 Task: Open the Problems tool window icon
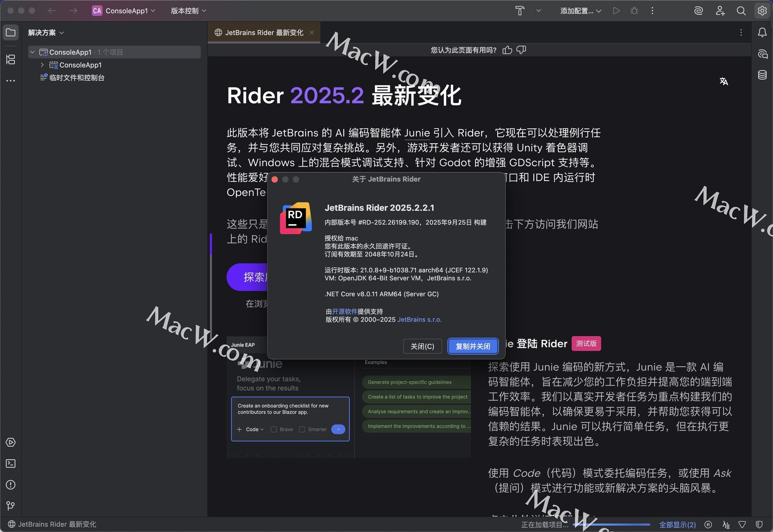click(x=11, y=485)
